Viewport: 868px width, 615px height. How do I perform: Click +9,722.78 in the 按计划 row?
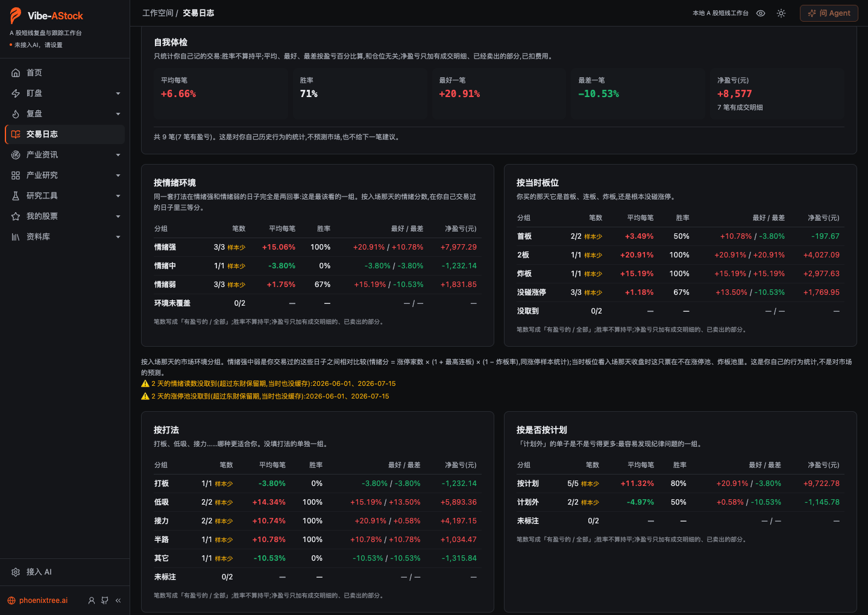click(x=822, y=484)
